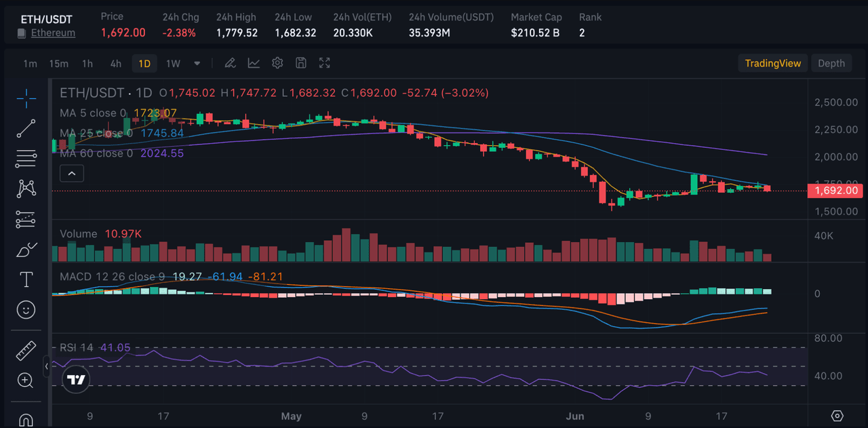Click the 24h Vol(ETH) value 20.330K
Screen dimensions: 868x428
[353, 33]
